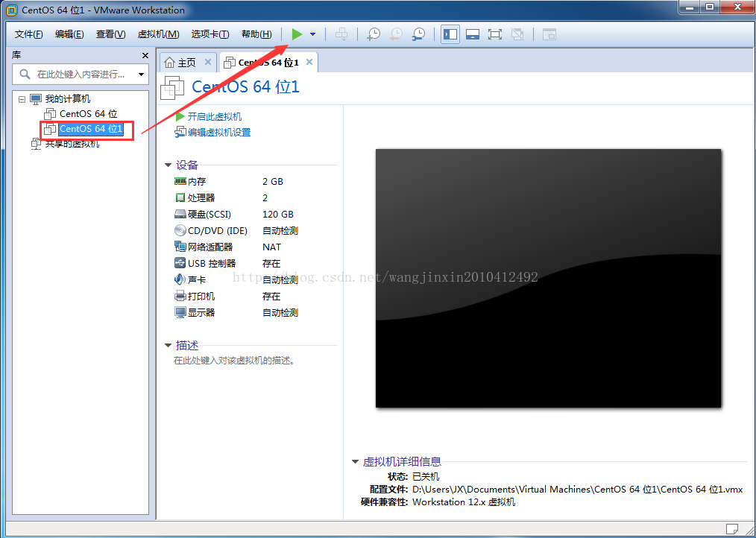756x538 pixels.
Task: Close the 库 library panel
Action: click(145, 55)
